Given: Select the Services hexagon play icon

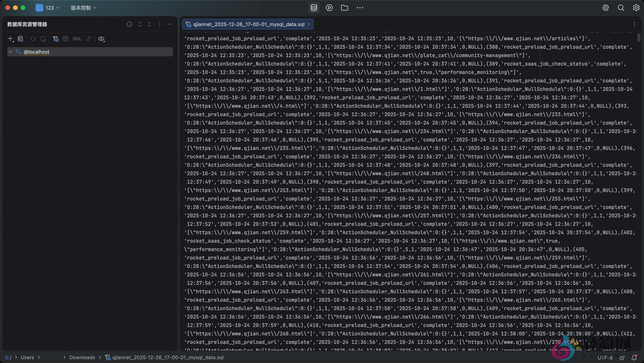Looking at the screenshot, I should point(329,8).
